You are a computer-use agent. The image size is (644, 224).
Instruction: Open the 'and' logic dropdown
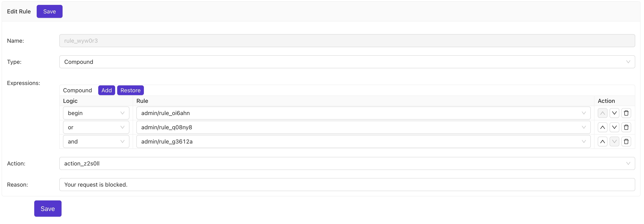pyautogui.click(x=96, y=141)
